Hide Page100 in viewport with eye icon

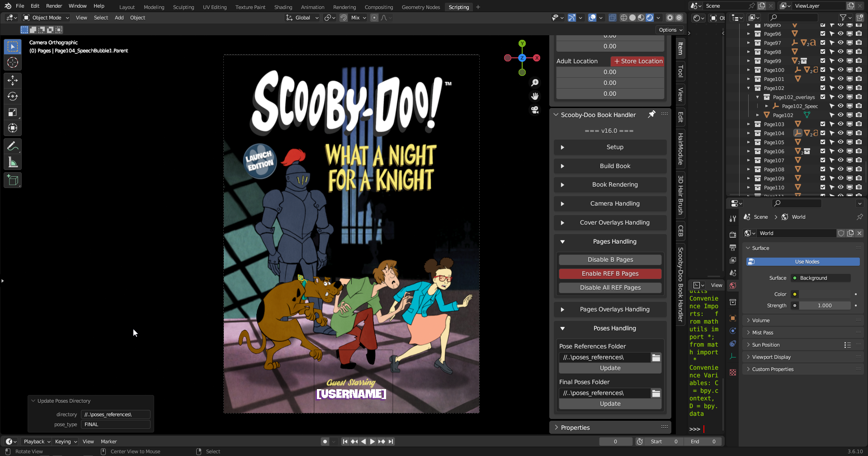pos(840,70)
